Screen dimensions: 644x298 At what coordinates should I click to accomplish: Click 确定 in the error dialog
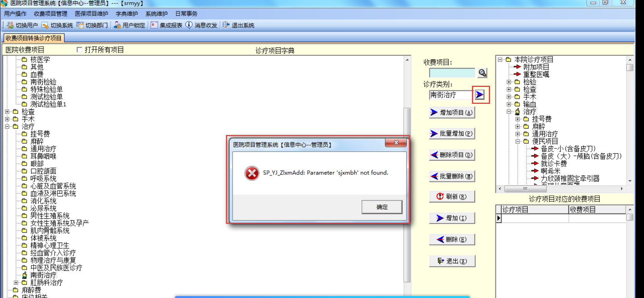click(x=382, y=207)
